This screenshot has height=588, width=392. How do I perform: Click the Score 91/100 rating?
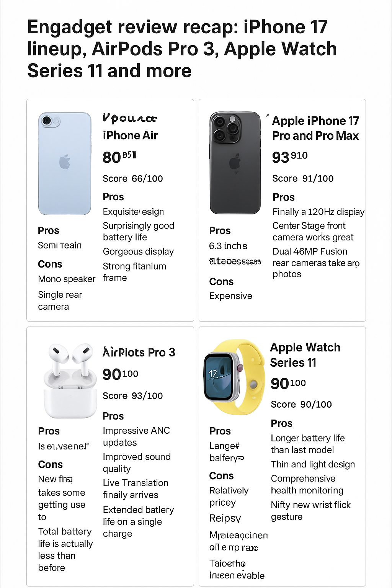[x=303, y=179]
